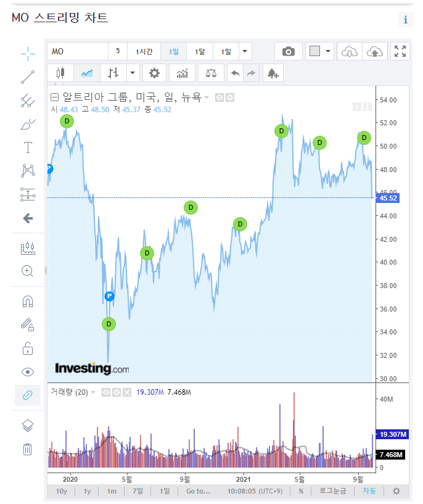Expand the chart layout dropdown arrow
The height and width of the screenshot is (504, 423).
(328, 51)
